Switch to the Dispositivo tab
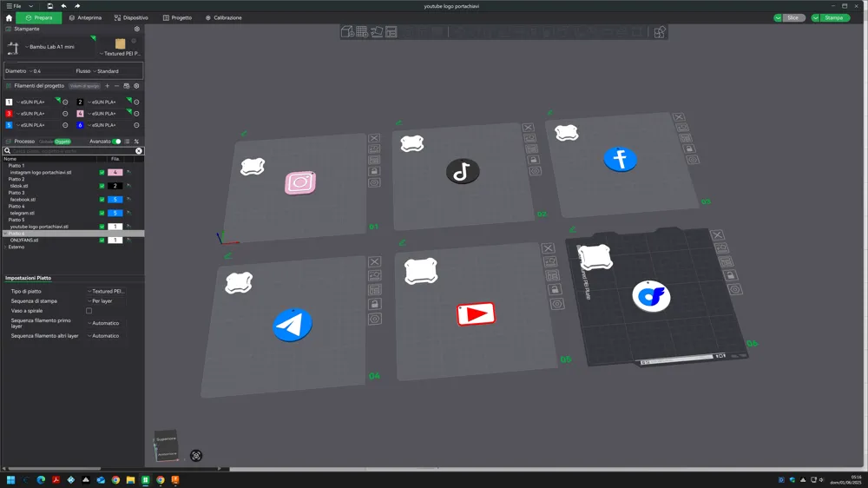 pos(131,17)
